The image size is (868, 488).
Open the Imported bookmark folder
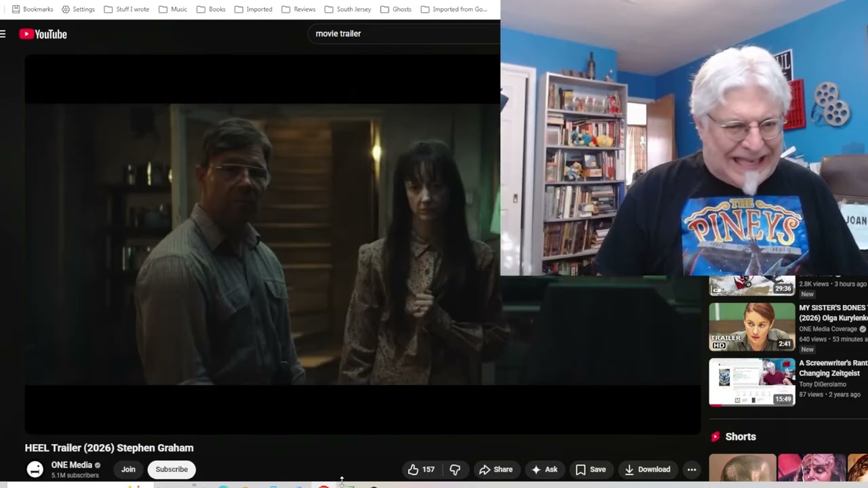[x=253, y=9]
